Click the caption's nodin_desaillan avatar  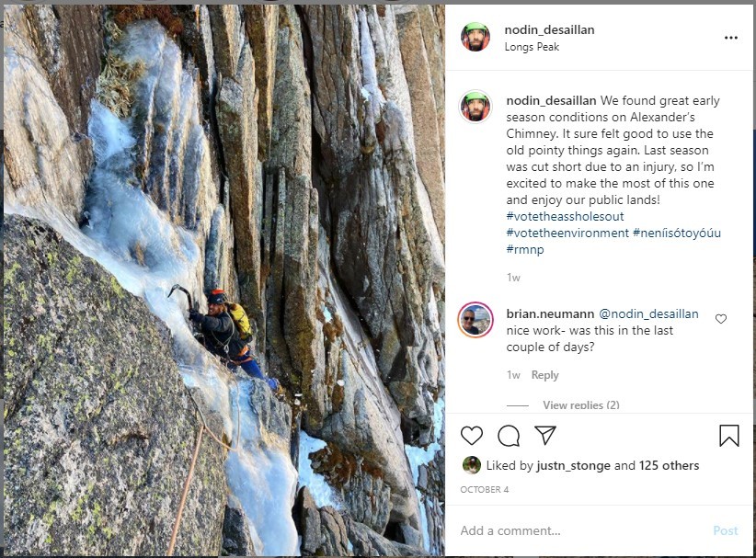click(x=475, y=107)
